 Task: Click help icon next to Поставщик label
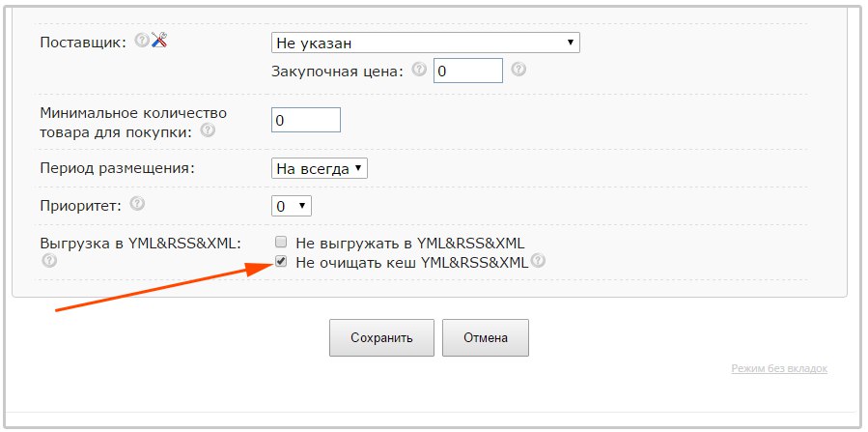[x=142, y=41]
